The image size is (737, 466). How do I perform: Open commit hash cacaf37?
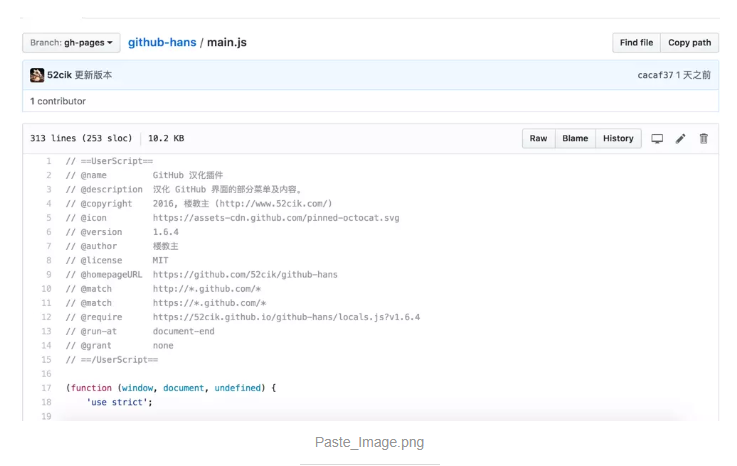655,75
